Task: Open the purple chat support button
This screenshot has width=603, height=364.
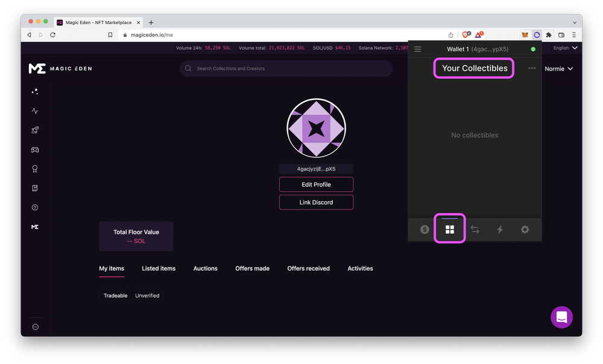Action: [x=561, y=317]
